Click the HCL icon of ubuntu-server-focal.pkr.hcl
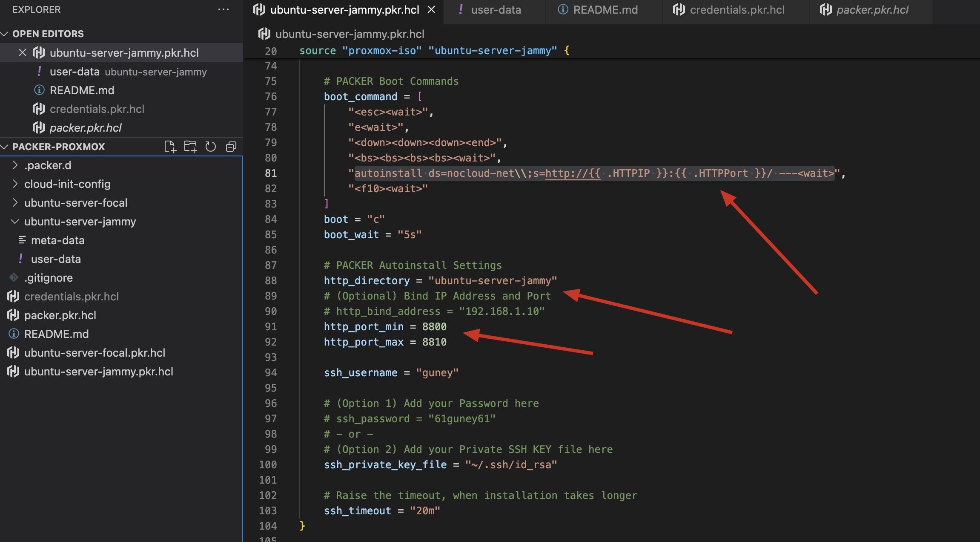The image size is (980, 542). point(13,352)
